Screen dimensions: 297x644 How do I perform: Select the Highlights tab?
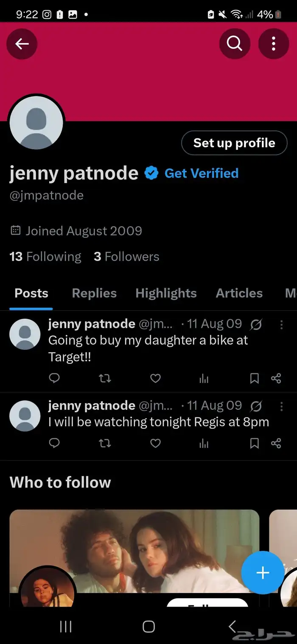tap(166, 293)
